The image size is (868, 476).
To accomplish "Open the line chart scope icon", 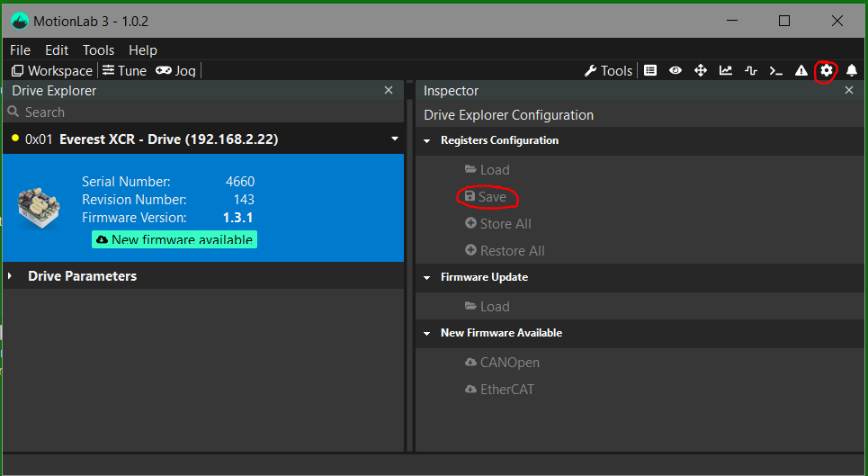I will [726, 70].
